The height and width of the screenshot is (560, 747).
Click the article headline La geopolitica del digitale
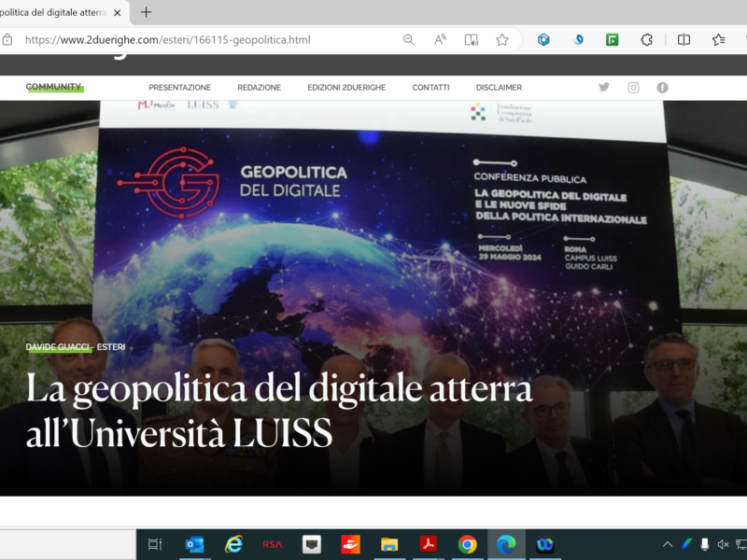tap(279, 410)
